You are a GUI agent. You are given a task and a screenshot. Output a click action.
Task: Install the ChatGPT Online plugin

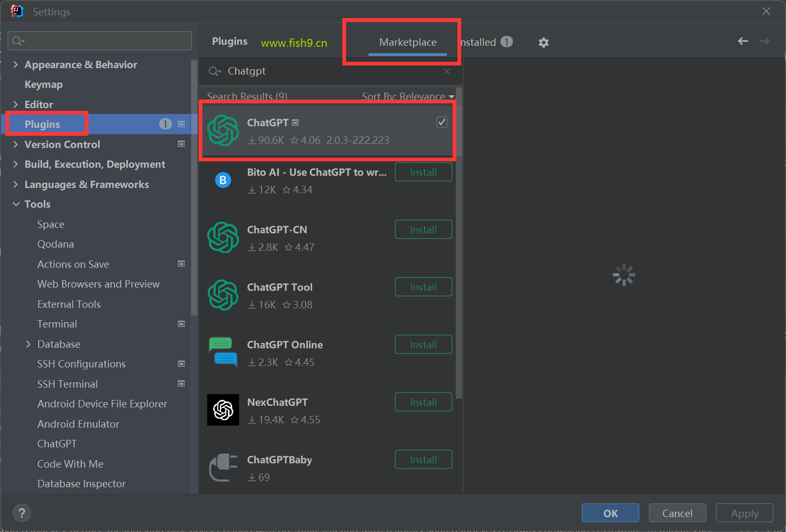pos(423,345)
